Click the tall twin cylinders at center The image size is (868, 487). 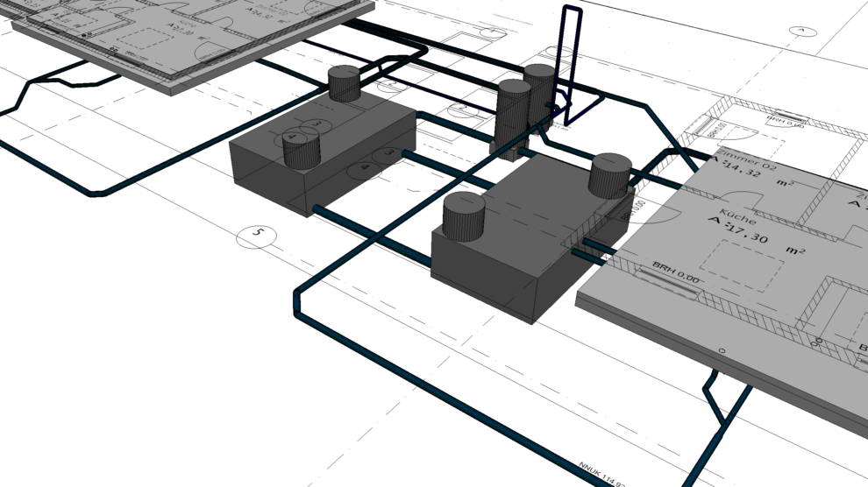point(524,105)
